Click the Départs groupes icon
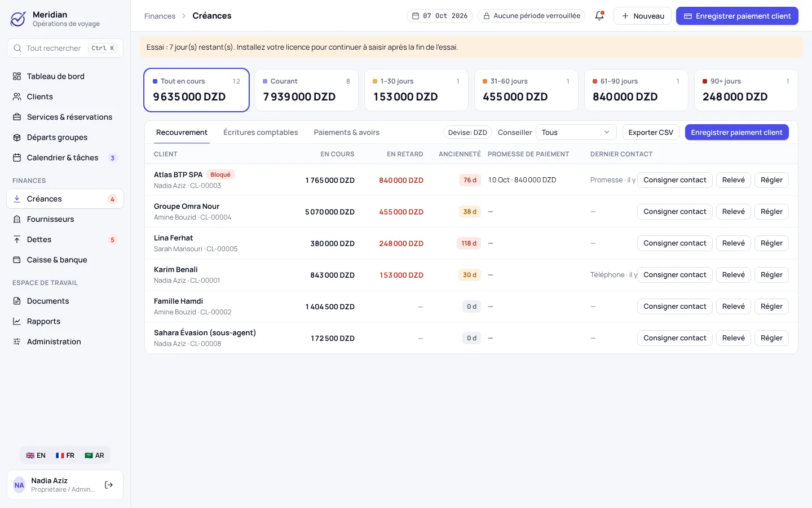 pyautogui.click(x=17, y=137)
